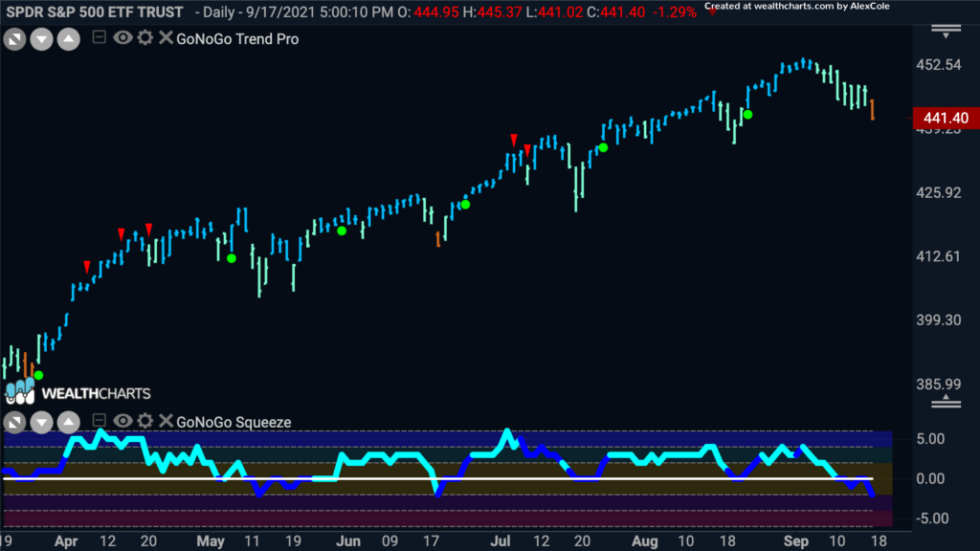The height and width of the screenshot is (551, 980).
Task: Toggle GoNoGo Trend Pro visibility eye
Action: pyautogui.click(x=122, y=37)
